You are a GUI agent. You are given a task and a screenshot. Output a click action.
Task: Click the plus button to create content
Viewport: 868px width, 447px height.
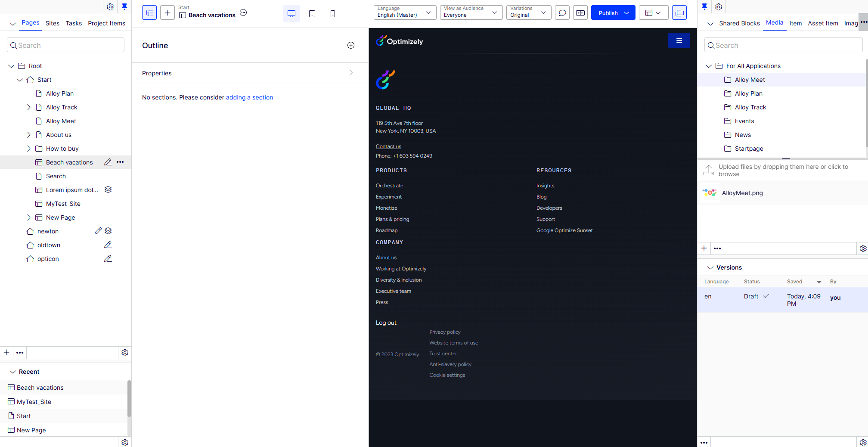[x=167, y=13]
